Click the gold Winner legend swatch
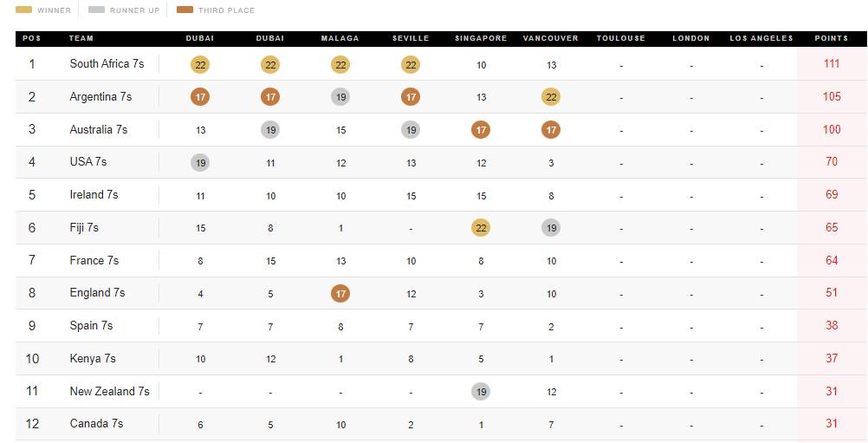868x443 pixels. point(23,10)
